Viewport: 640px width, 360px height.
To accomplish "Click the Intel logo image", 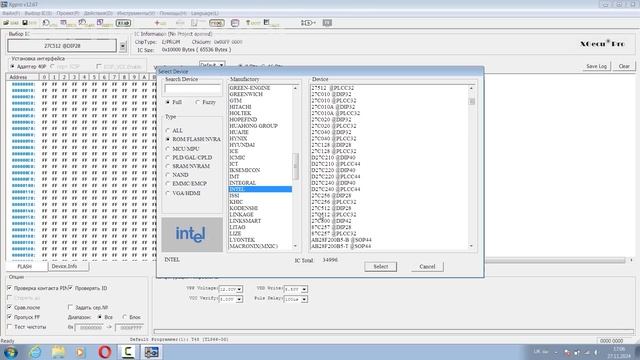I will 192,234.
